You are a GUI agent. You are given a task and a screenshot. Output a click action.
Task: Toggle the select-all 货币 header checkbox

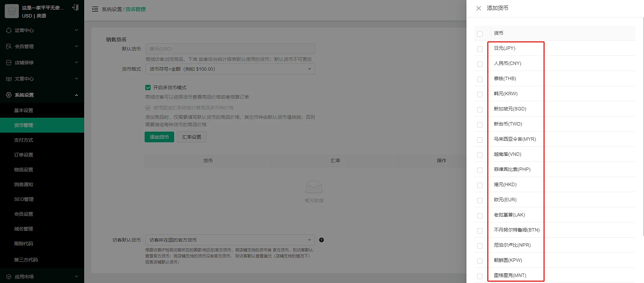pos(480,34)
